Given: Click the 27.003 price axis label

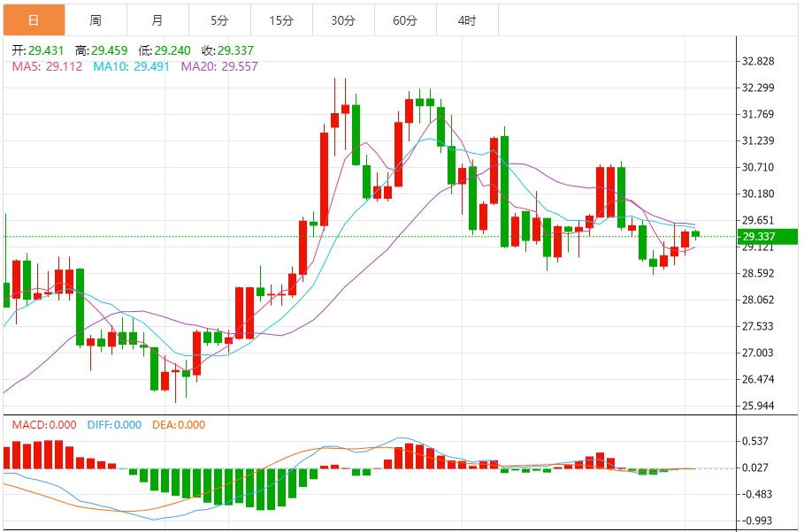Looking at the screenshot, I should pos(758,353).
